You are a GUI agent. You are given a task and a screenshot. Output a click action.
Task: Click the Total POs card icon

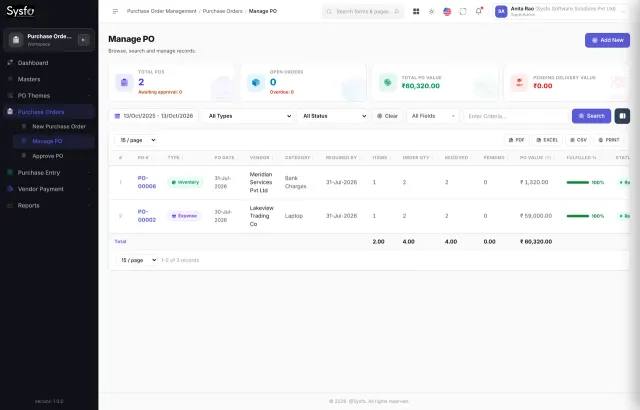(x=124, y=82)
